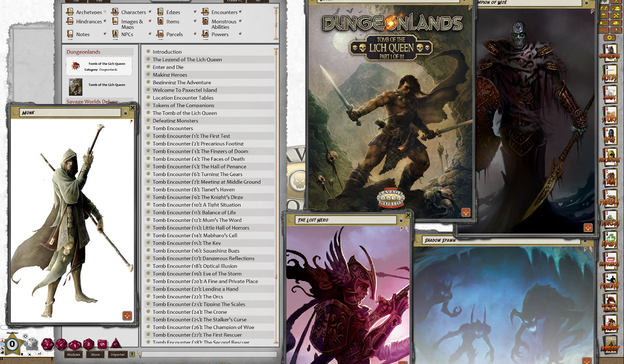Select the Tomb Encounters story entry
This screenshot has height=364, width=624.
click(x=173, y=128)
